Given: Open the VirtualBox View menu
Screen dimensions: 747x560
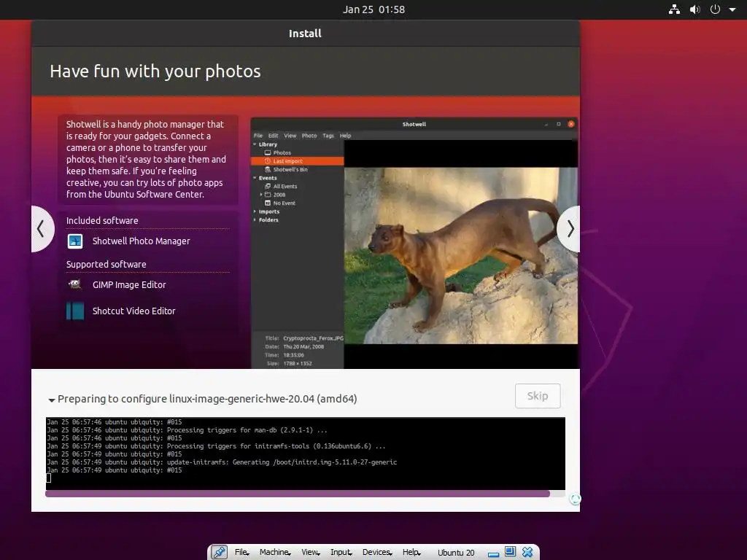Looking at the screenshot, I should (x=311, y=553).
